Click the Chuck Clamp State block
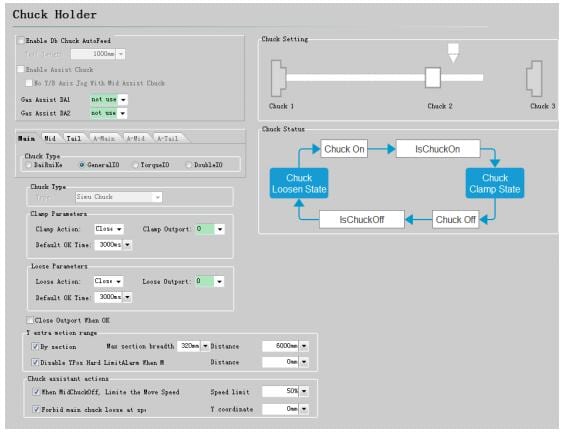Image resolution: width=563 pixels, height=435 pixels. point(495,183)
